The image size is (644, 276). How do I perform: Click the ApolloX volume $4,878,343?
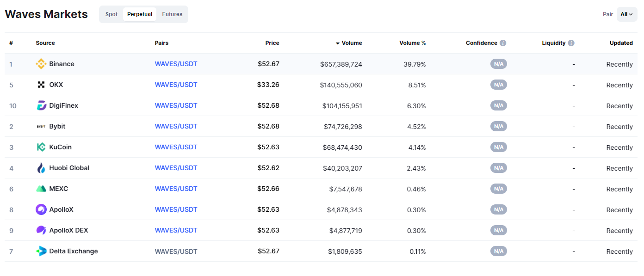click(x=345, y=210)
